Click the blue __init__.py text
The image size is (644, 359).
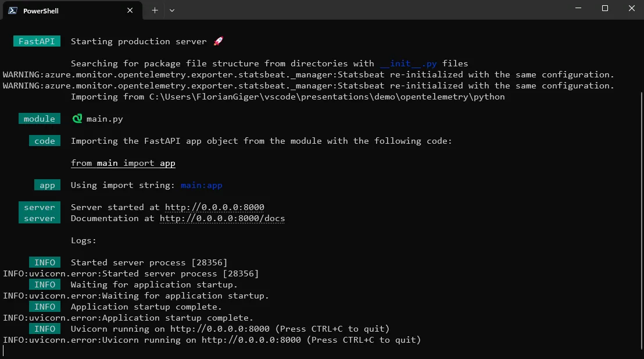click(x=408, y=63)
